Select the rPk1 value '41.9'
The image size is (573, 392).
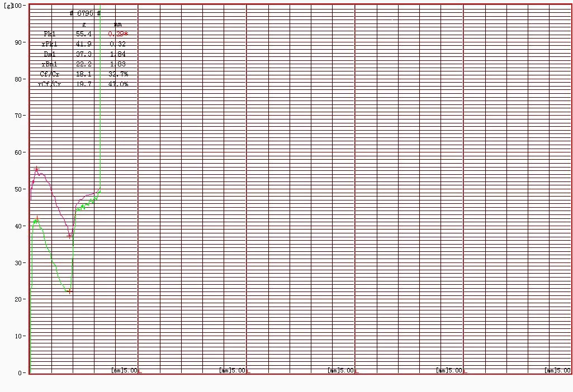84,44
